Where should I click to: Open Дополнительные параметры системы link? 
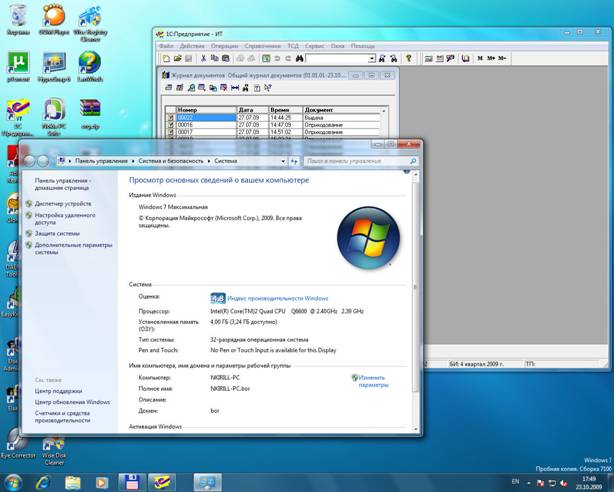[x=73, y=248]
